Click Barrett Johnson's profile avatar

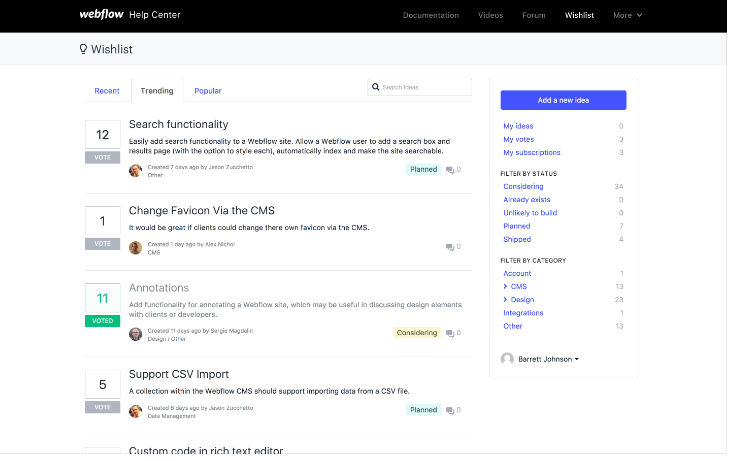(x=507, y=359)
